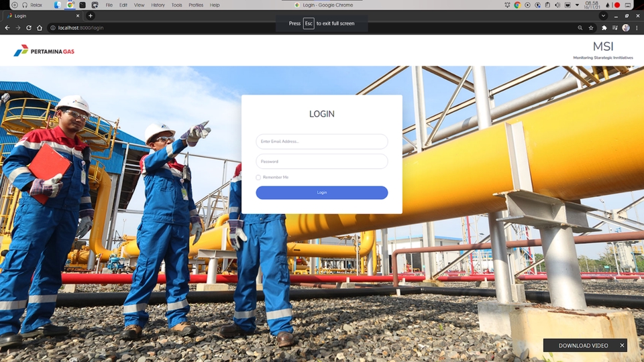Close the Login tab
Viewport: 644px width, 362px height.
[78, 16]
